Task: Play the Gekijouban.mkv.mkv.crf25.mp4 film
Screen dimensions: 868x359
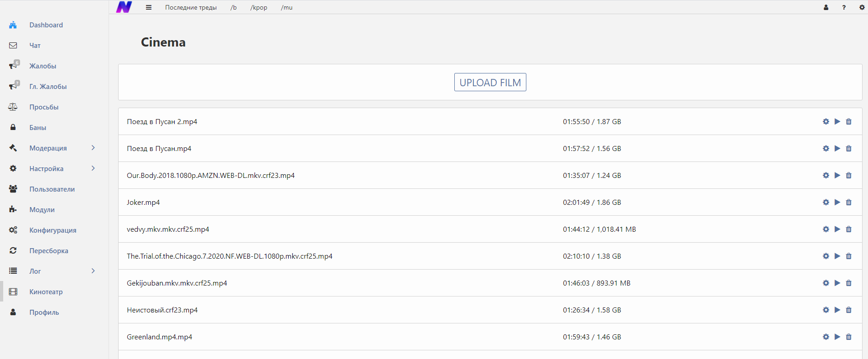Action: click(837, 283)
